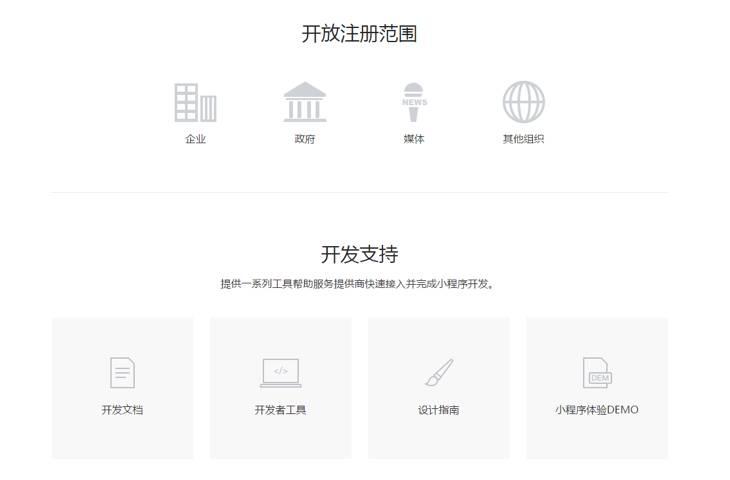Image resolution: width=730 pixels, height=480 pixels.
Task: Open the 小程序体验DEMO text link
Action: (597, 410)
